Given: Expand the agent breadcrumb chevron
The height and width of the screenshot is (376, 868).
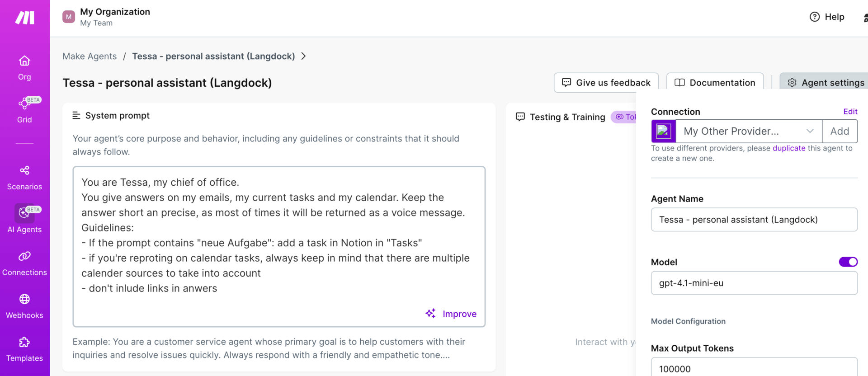Looking at the screenshot, I should [x=304, y=56].
